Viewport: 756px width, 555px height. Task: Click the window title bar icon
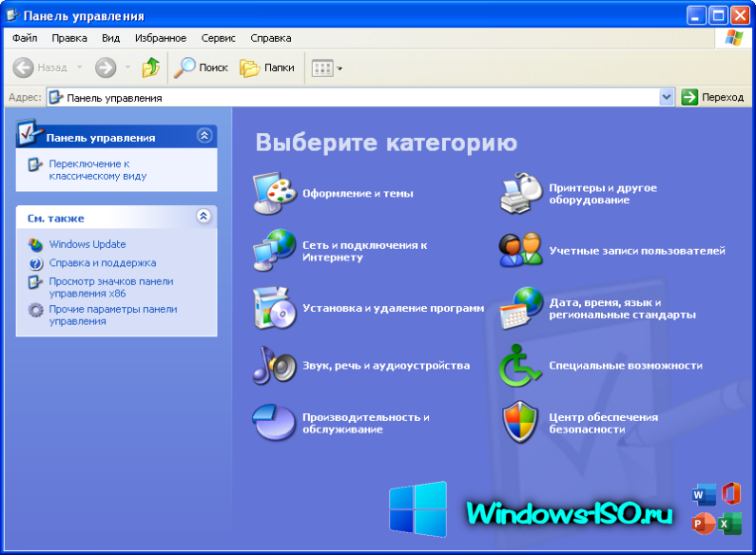pyautogui.click(x=13, y=16)
